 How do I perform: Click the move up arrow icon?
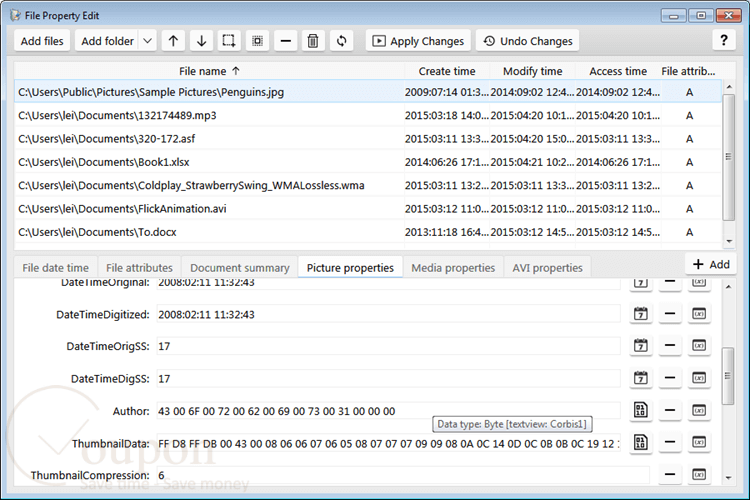(173, 41)
